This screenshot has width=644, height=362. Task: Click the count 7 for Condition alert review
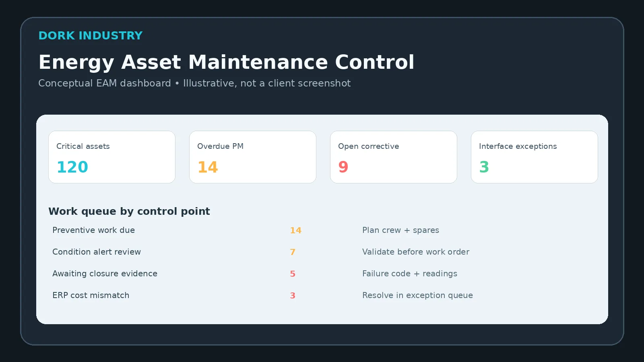click(x=293, y=252)
